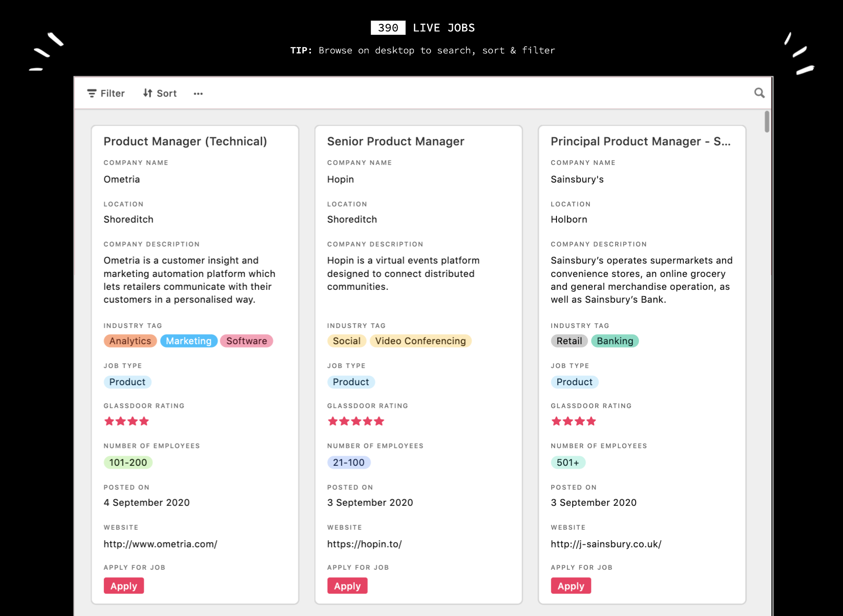Viewport: 843px width, 616px height.
Task: Open the Product Manager (Technical) card title
Action: coord(185,141)
